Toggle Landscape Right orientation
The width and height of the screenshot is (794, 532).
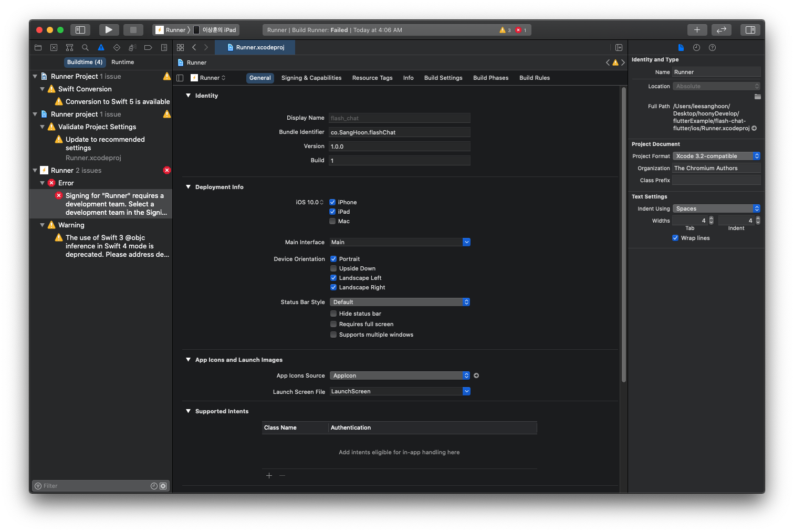coord(333,287)
